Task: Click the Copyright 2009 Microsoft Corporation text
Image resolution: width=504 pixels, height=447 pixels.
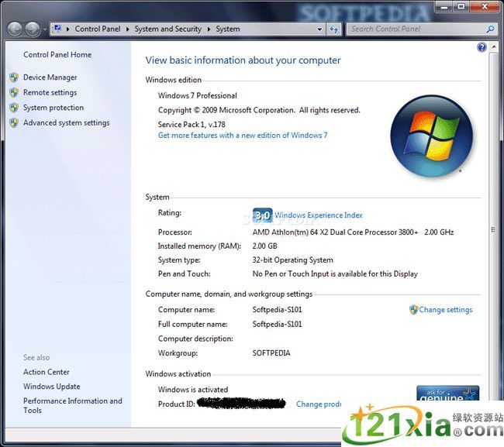Action: 259,110
